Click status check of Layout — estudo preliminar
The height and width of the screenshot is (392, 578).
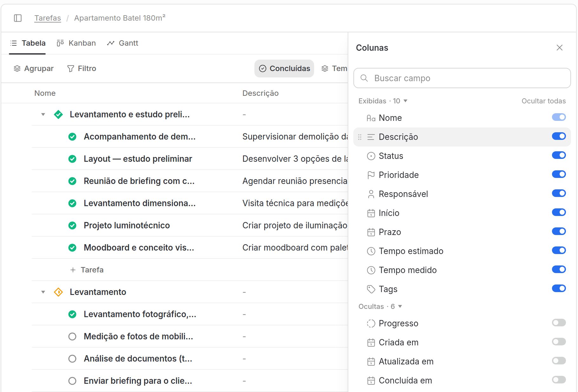point(72,159)
